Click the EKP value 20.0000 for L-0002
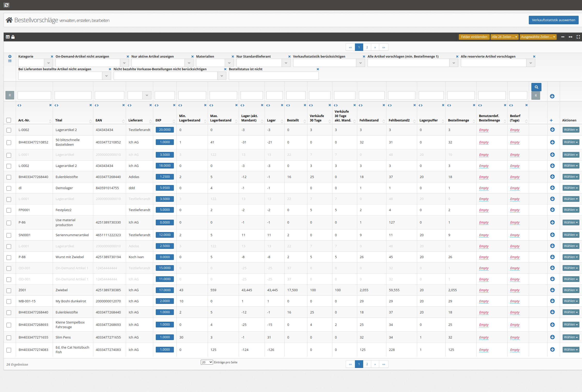582x392 pixels. click(165, 130)
